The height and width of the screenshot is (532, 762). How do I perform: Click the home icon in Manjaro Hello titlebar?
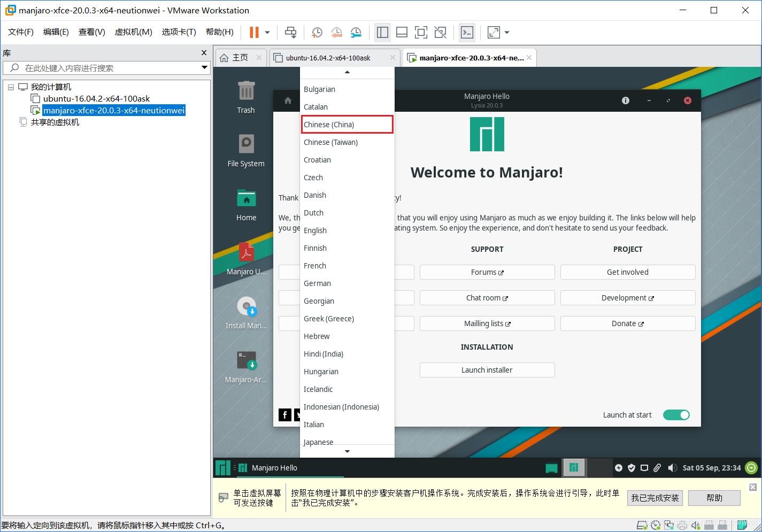coord(288,101)
